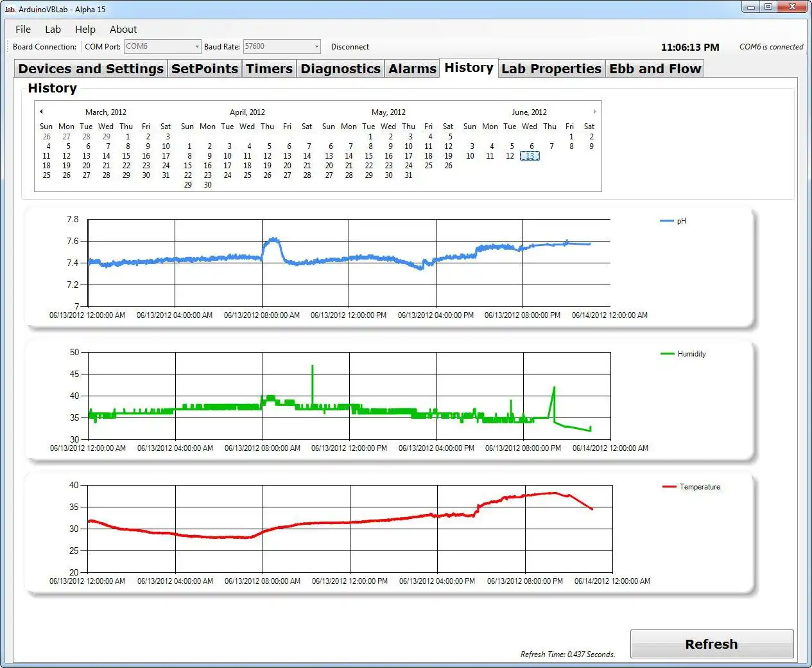Go to previous months in calendar
812x668 pixels.
(x=41, y=112)
